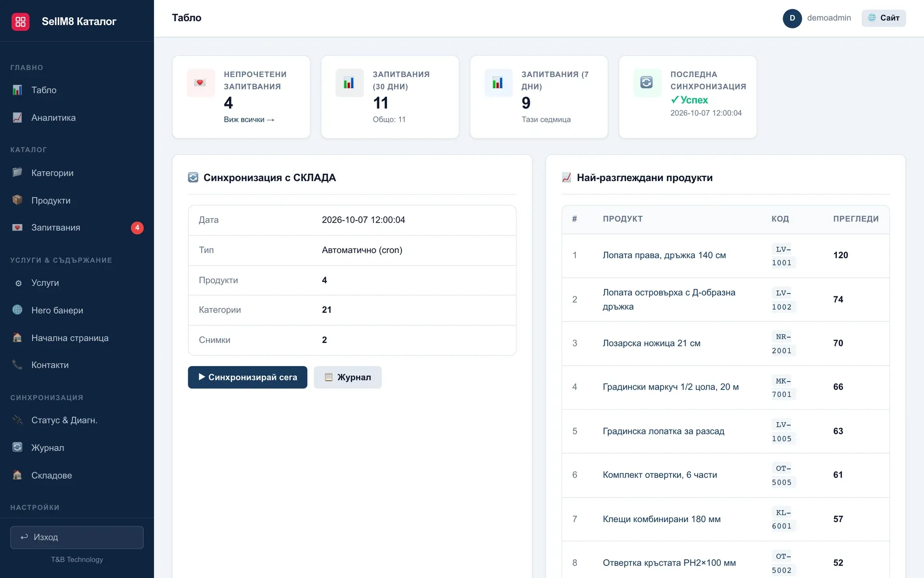Open the Контакти page

point(77,365)
